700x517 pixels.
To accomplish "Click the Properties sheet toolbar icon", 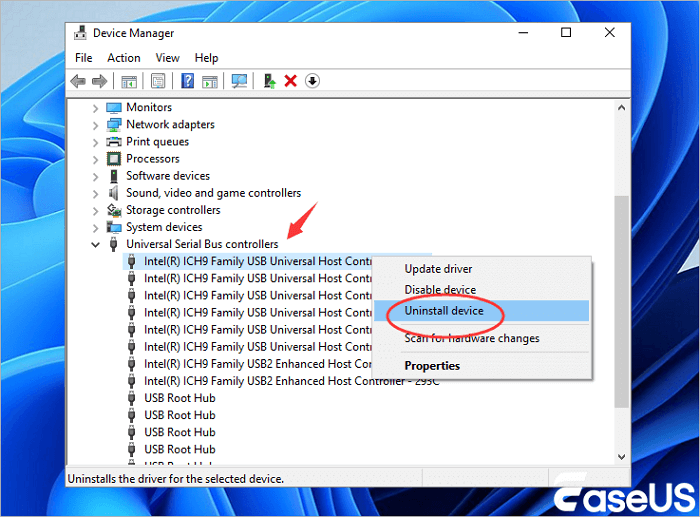I will pyautogui.click(x=158, y=81).
